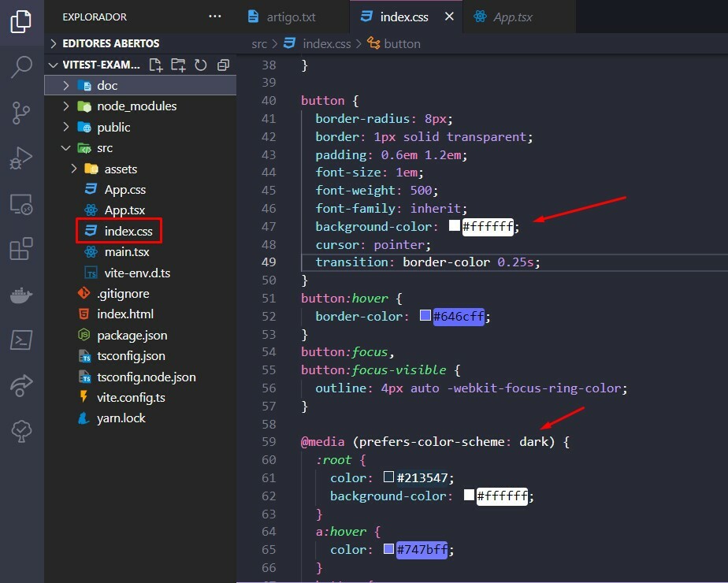Open Explorer more actions menu
The width and height of the screenshot is (728, 583).
(215, 16)
